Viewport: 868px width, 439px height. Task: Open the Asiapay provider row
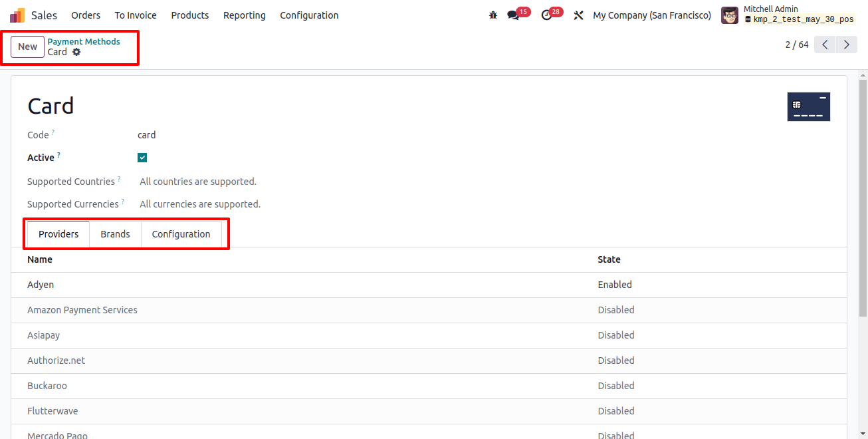pyautogui.click(x=429, y=335)
